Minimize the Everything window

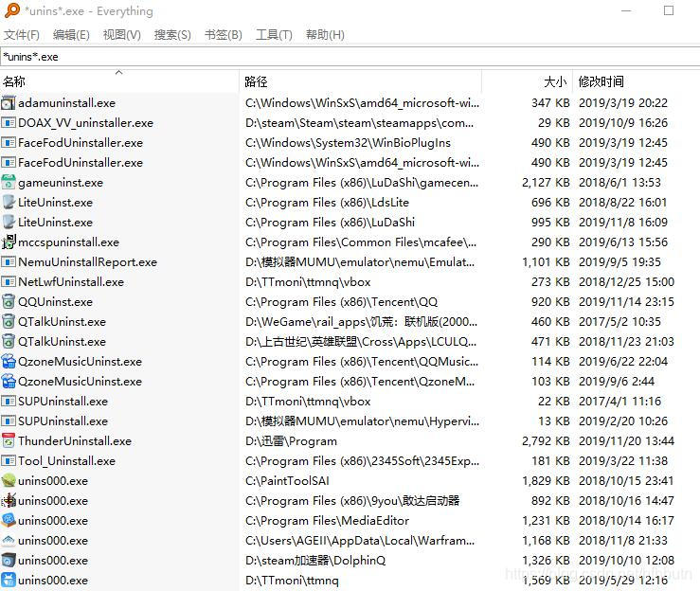click(x=626, y=10)
